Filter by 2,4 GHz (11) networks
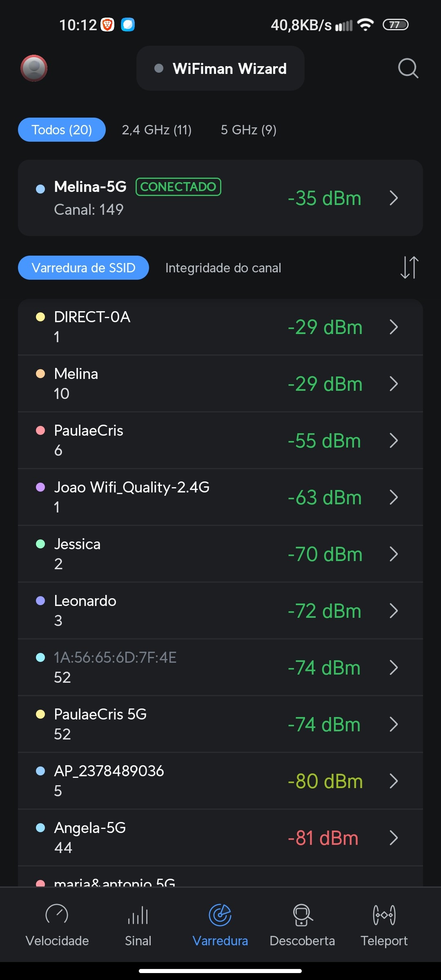Screen dimensions: 441x980 pyautogui.click(x=157, y=130)
